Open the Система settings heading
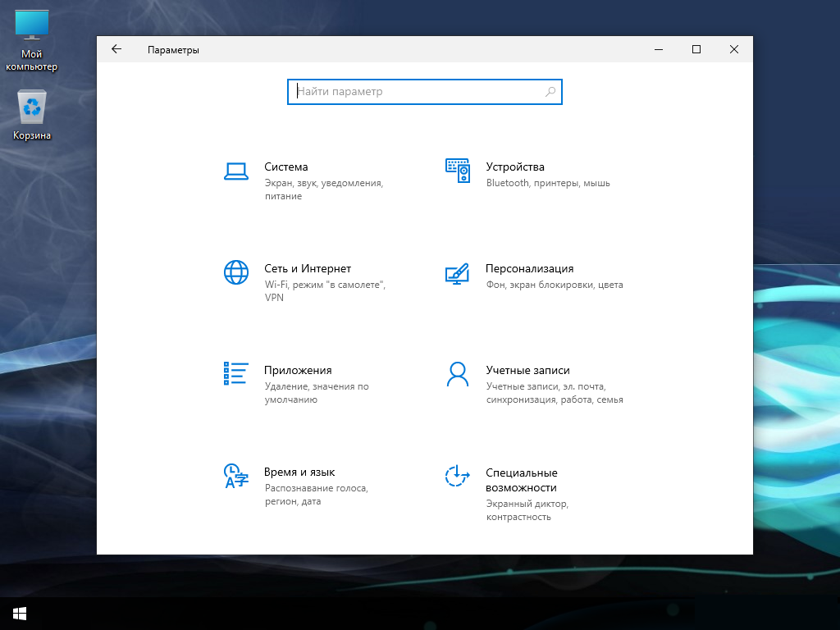This screenshot has height=630, width=840. 286,167
